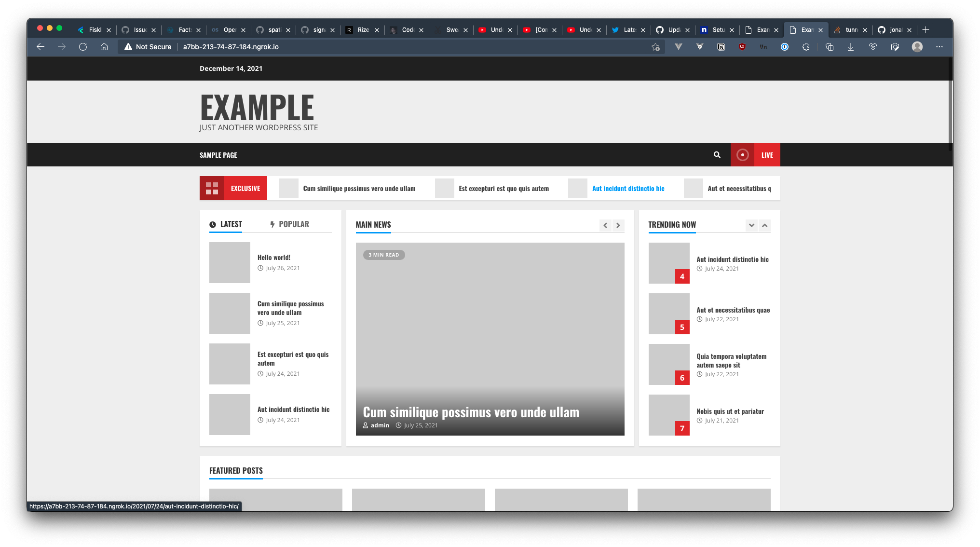The height and width of the screenshot is (547, 980).
Task: Expand Trending Now with the down chevron
Action: pyautogui.click(x=751, y=225)
